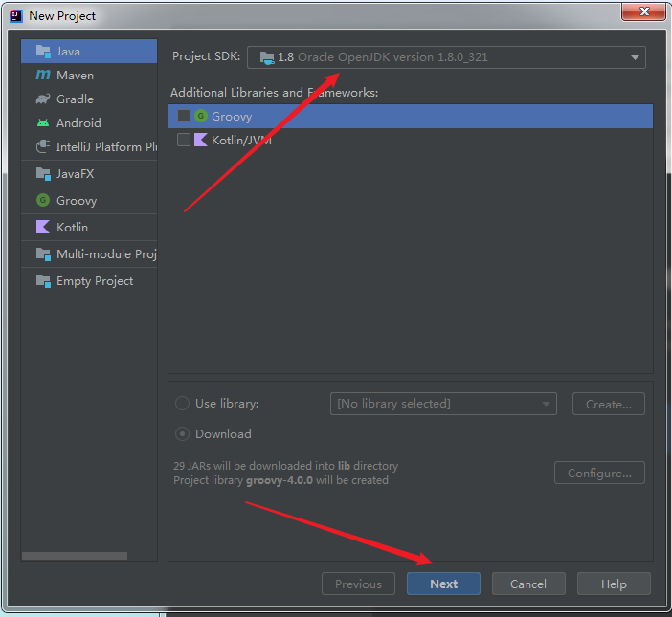This screenshot has width=672, height=617.
Task: Click the Kotlin icon in sidebar
Action: 43,227
